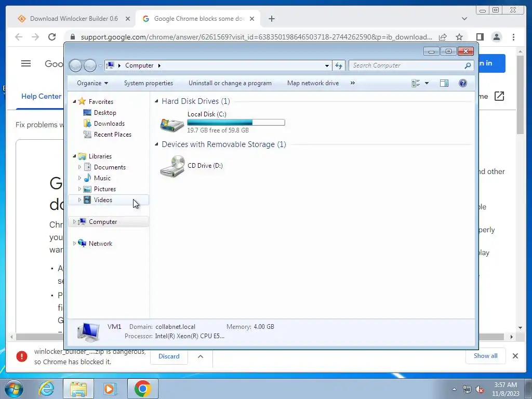The image size is (532, 399).
Task: Open the Windows Start button
Action: (14, 389)
